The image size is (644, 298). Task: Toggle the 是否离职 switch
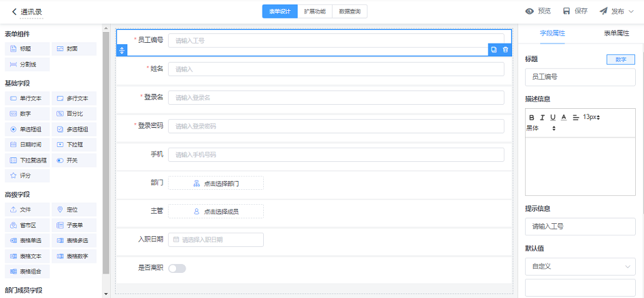coord(177,268)
